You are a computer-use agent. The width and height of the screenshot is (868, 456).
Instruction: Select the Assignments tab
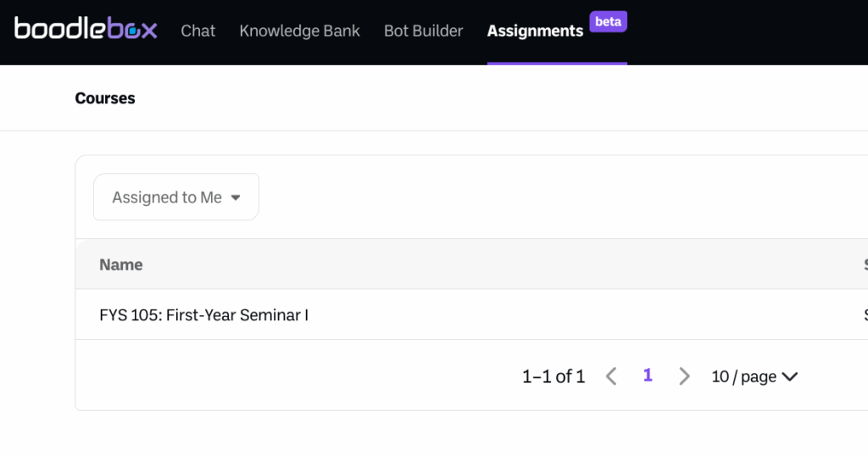tap(535, 31)
